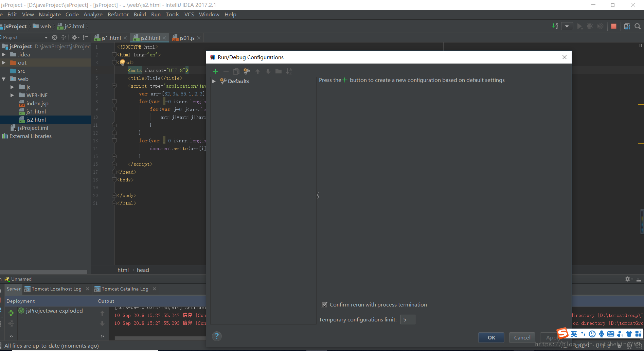Open the Analyze menu

click(93, 15)
